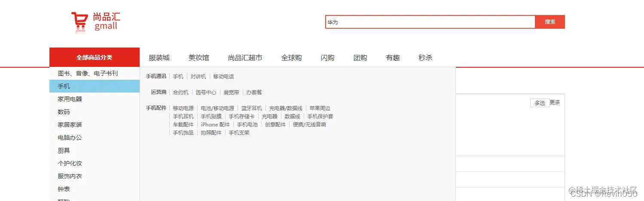Select the 手机饰品 link
This screenshot has width=644, height=201.
(x=183, y=132)
